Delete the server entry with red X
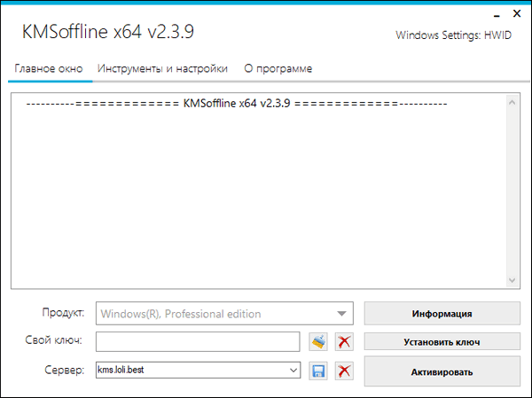This screenshot has height=398, width=532. click(345, 371)
